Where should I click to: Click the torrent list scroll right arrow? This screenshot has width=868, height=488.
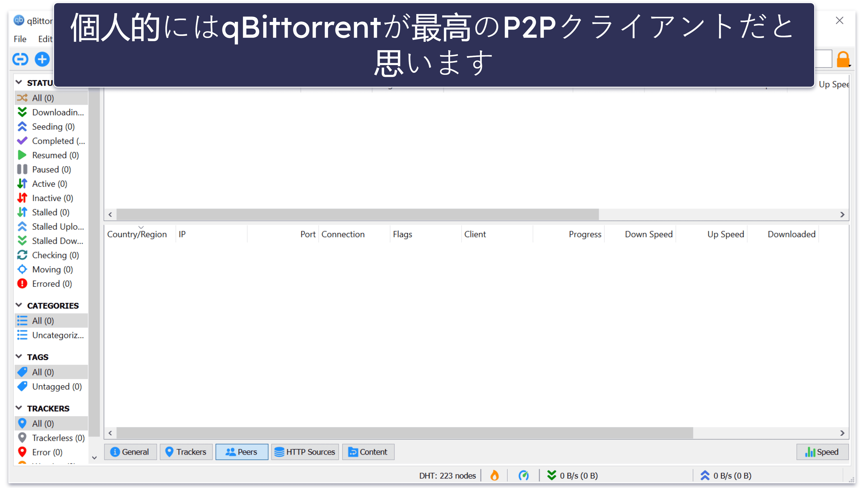tap(842, 214)
